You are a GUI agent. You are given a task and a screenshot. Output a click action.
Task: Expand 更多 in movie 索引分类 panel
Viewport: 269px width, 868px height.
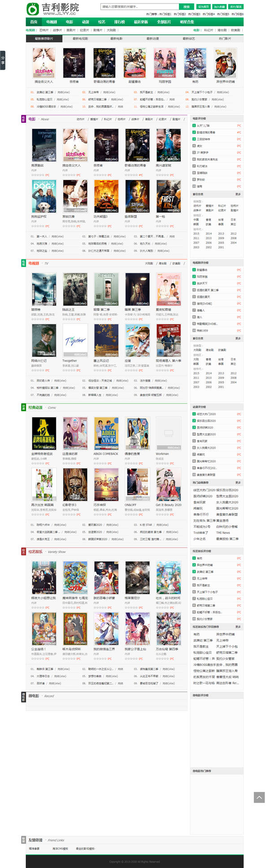[238, 194]
